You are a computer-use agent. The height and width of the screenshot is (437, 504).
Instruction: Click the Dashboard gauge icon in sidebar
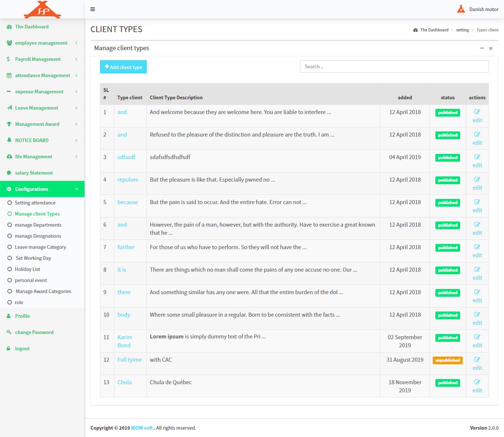(x=9, y=27)
